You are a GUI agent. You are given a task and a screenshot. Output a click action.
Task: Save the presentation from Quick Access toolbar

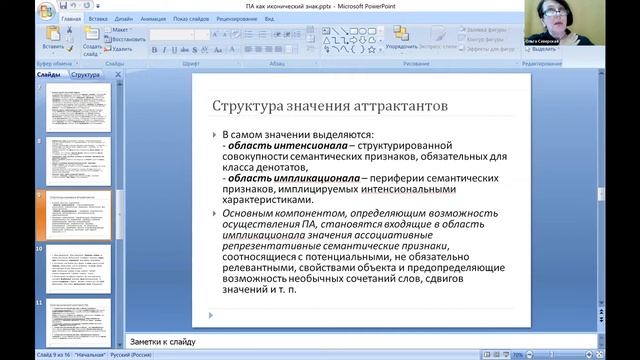coord(63,6)
